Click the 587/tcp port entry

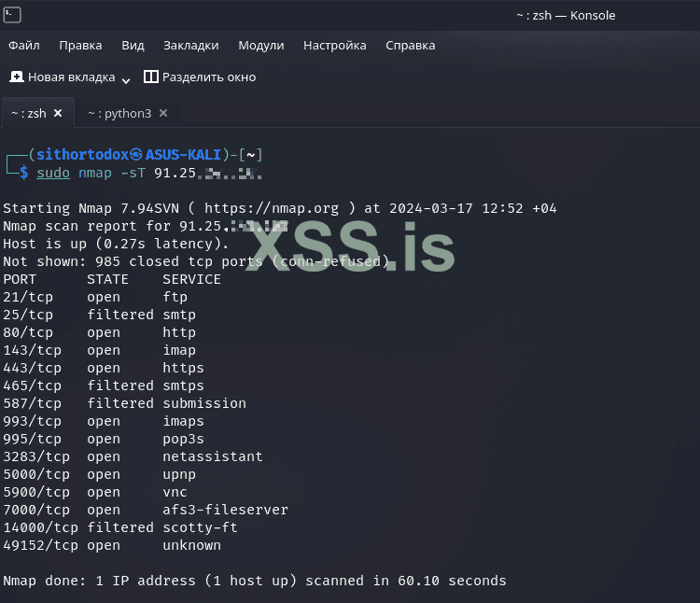(x=32, y=403)
